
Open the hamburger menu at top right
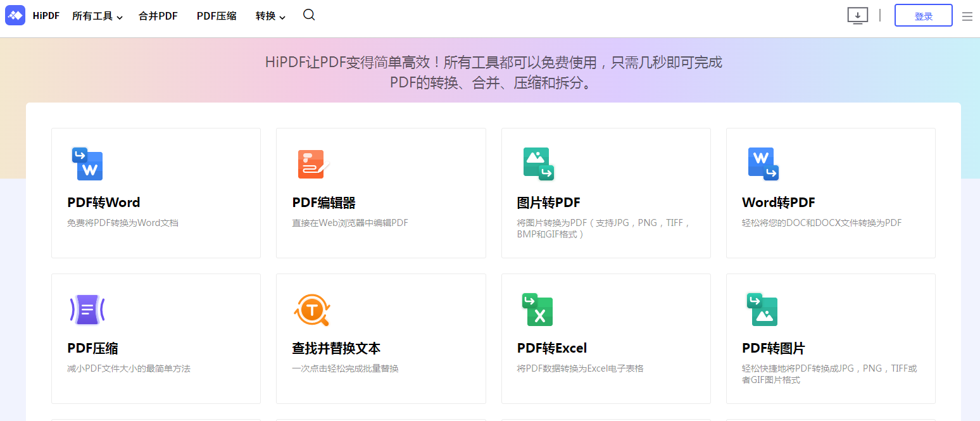coord(967,16)
